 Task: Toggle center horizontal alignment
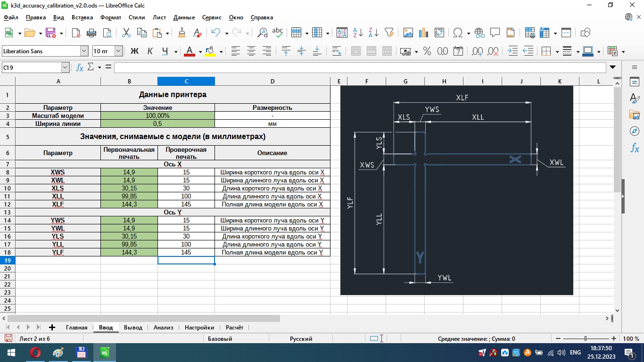pos(251,51)
